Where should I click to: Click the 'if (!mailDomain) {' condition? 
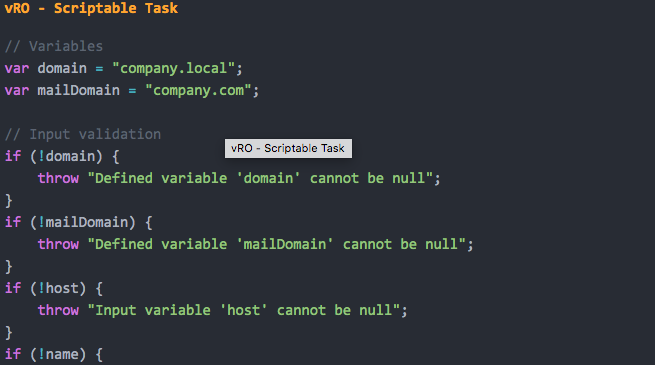[x=79, y=222]
